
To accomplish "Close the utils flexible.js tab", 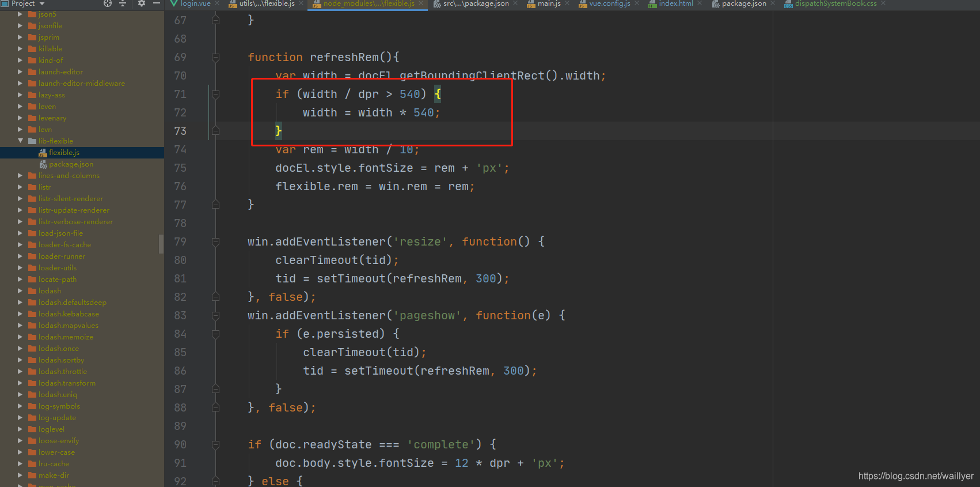I will [301, 3].
